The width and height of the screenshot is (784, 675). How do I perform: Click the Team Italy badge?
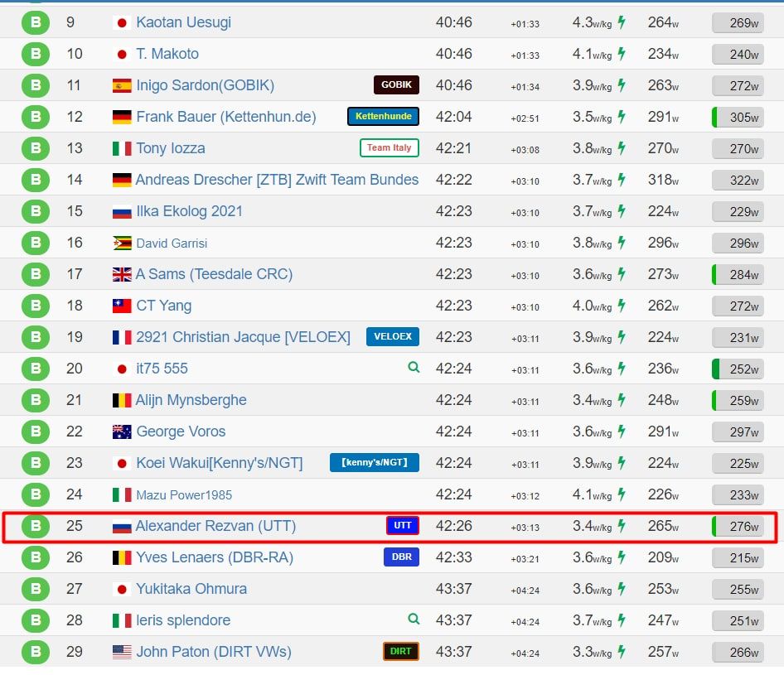389,148
